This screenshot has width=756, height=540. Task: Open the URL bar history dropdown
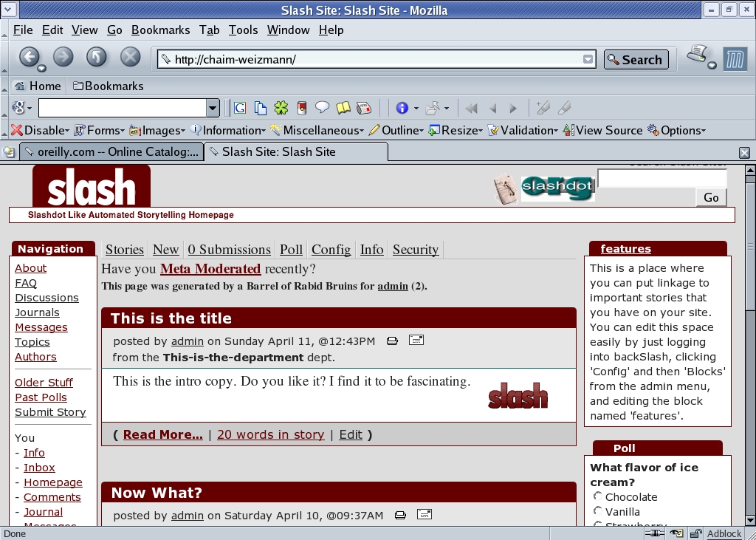(588, 60)
